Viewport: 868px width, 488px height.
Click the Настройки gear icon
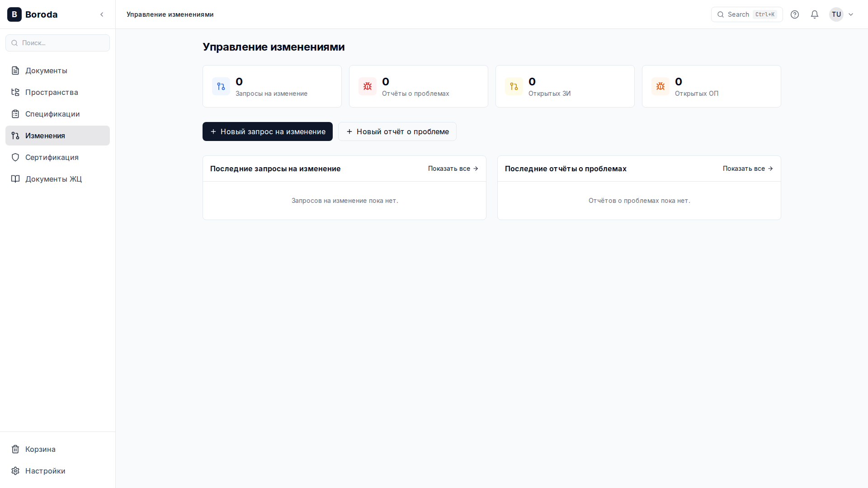pos(15,471)
